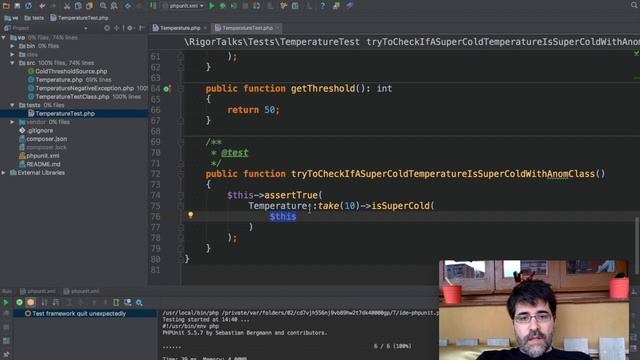Click the highlighted $this on line 76
The width and height of the screenshot is (640, 360).
tap(282, 216)
